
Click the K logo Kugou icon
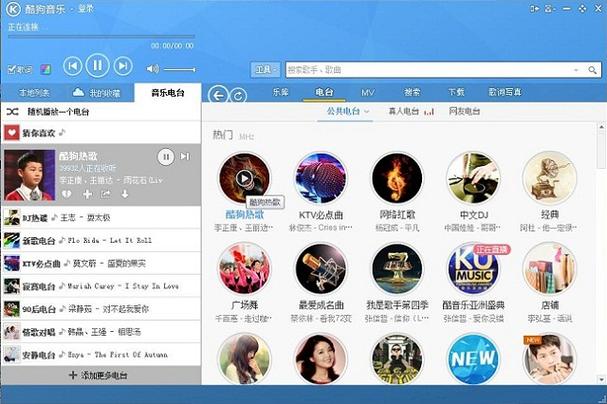tap(13, 9)
